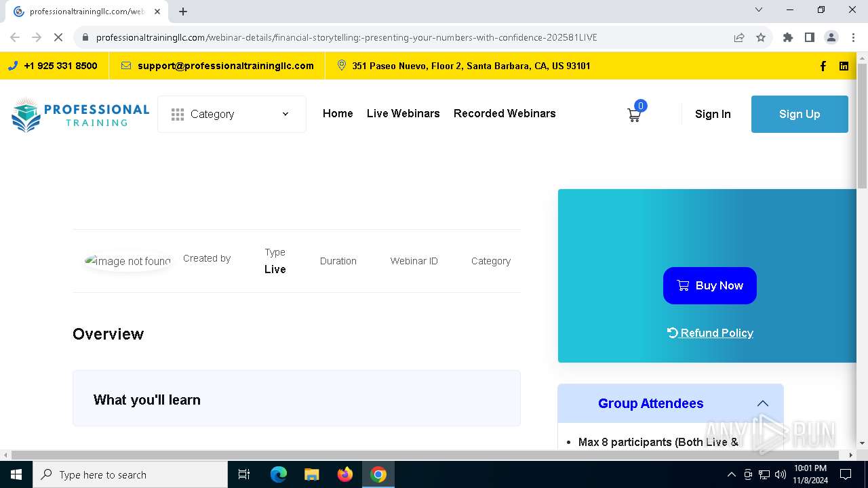Viewport: 868px width, 488px height.
Task: View site information lock icon
Action: tap(85, 37)
